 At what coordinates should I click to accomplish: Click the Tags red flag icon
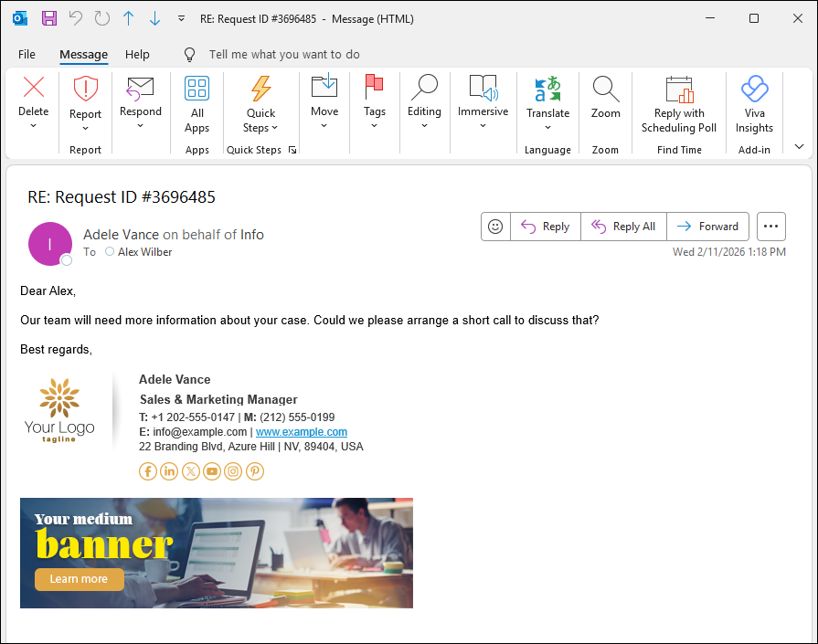[x=374, y=87]
